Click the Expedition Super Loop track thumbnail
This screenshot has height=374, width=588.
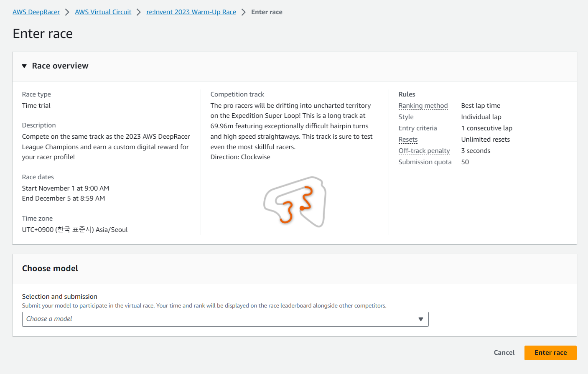(x=295, y=202)
